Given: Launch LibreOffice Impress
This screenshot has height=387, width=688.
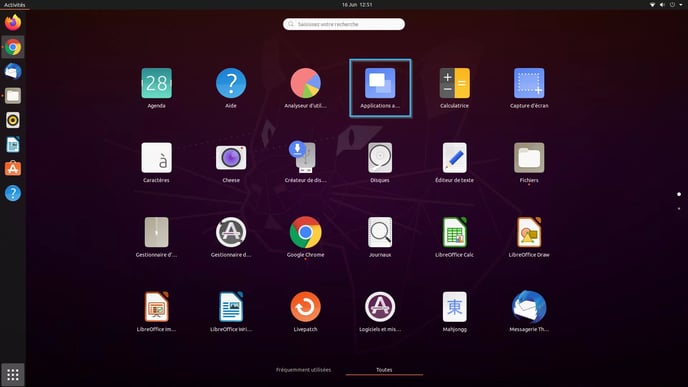Looking at the screenshot, I should pos(157,307).
